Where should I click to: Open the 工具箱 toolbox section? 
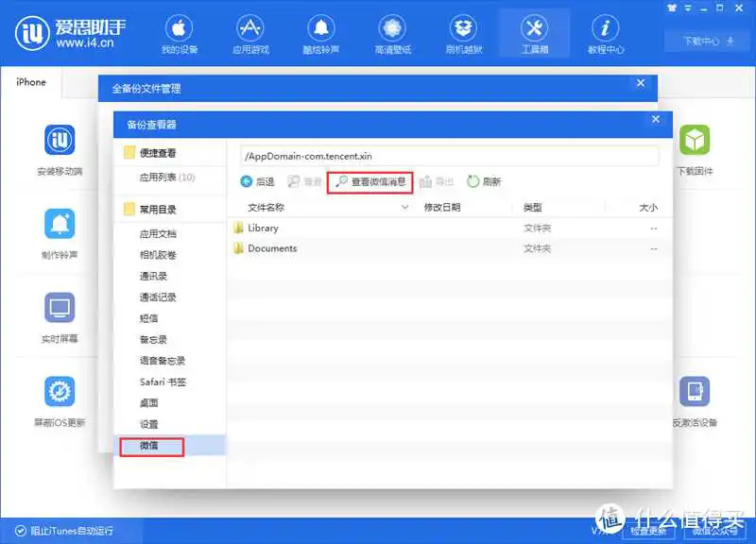tap(534, 34)
